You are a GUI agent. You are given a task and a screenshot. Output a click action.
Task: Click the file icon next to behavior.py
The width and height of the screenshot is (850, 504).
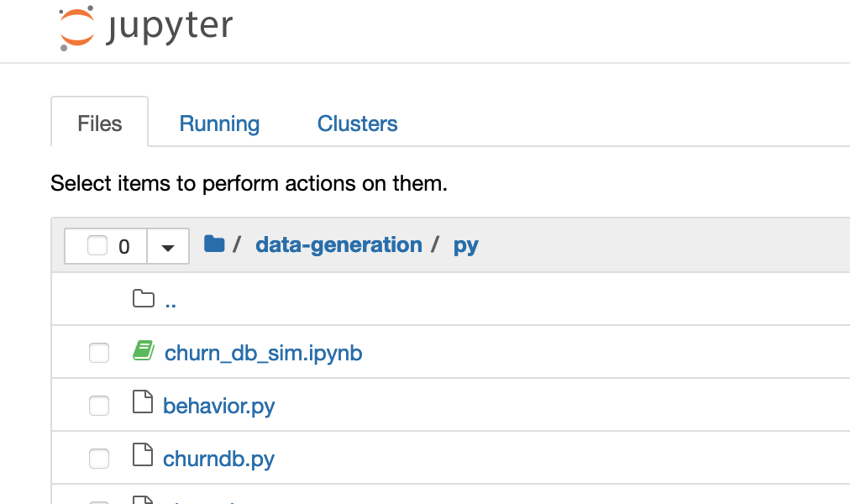pyautogui.click(x=143, y=402)
